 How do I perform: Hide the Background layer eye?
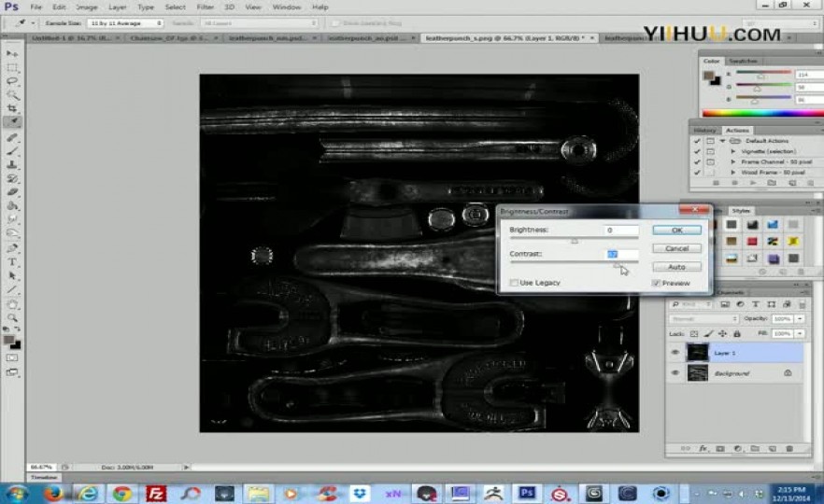[x=675, y=373]
